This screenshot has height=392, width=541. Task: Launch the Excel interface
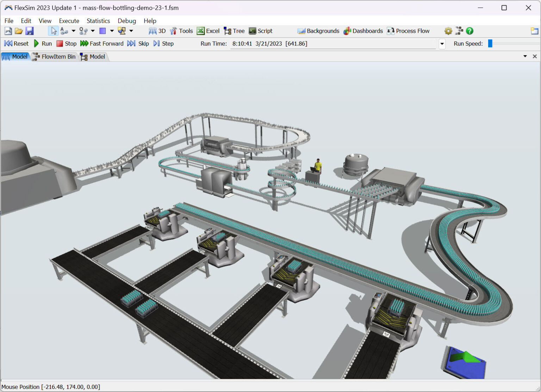point(208,31)
